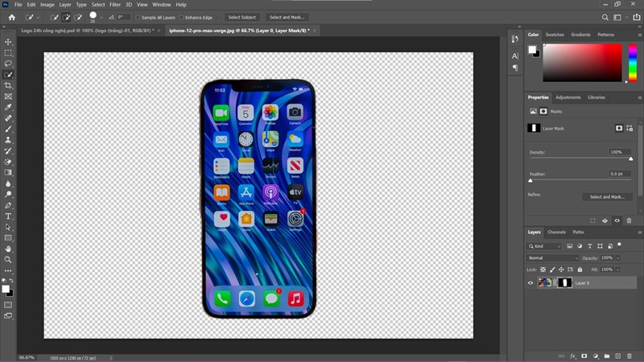644x362 pixels.
Task: Click the color field in Color panel
Action: [582, 63]
